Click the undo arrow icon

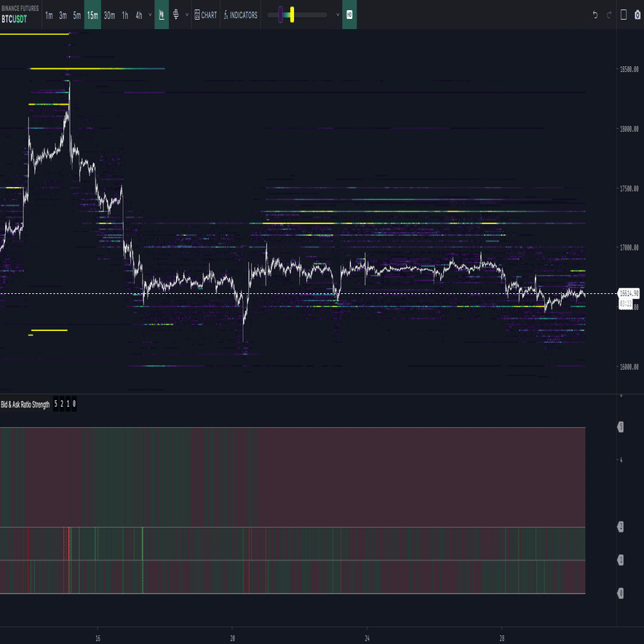pos(595,14)
